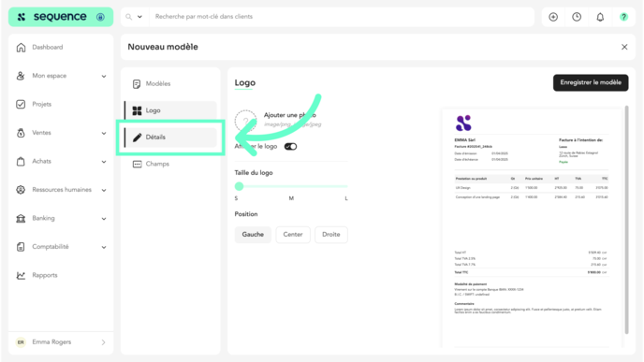Click the Comptabilité document icon
Viewport: 644px width, 362px height.
click(x=21, y=247)
